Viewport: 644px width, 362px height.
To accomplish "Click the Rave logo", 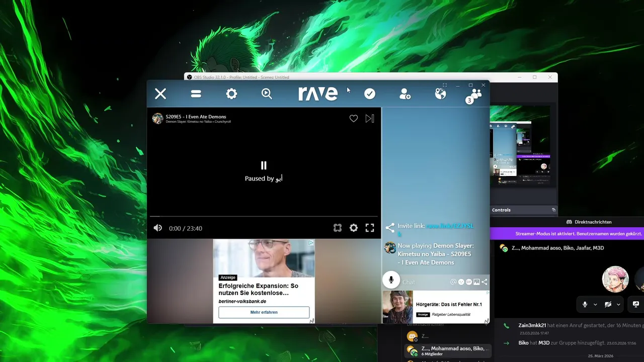I will point(318,94).
